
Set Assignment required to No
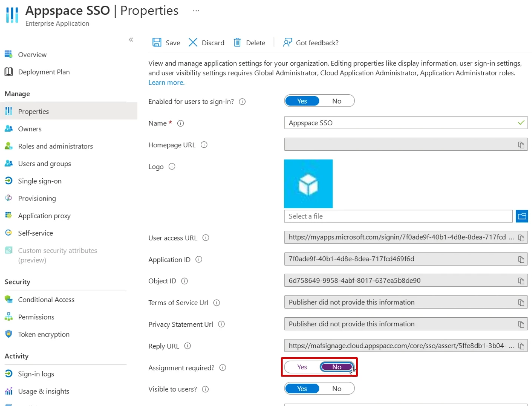tap(337, 367)
